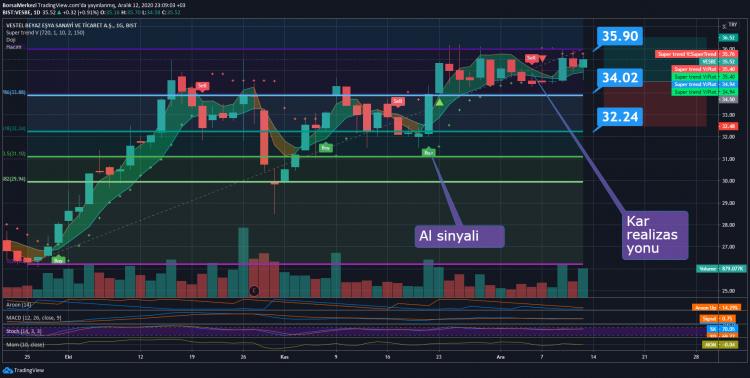This screenshot has height=378, width=750.
Task: Select the lower green Buy signal marker near the 23rd
Action: [x=429, y=153]
